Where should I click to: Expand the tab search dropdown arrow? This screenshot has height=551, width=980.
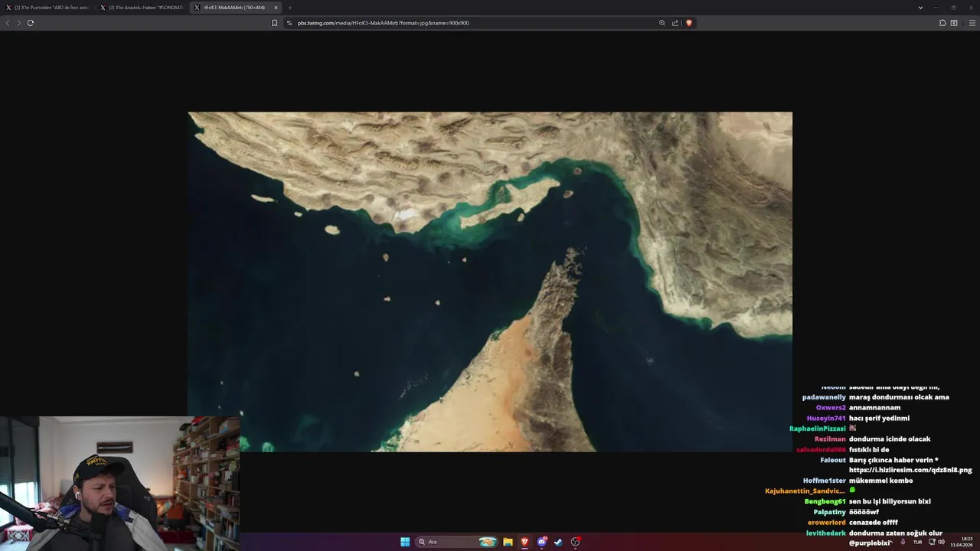pos(920,8)
